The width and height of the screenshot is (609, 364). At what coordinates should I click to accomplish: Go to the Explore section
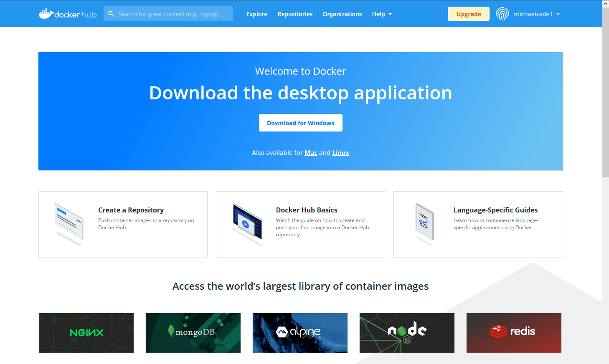tap(256, 14)
